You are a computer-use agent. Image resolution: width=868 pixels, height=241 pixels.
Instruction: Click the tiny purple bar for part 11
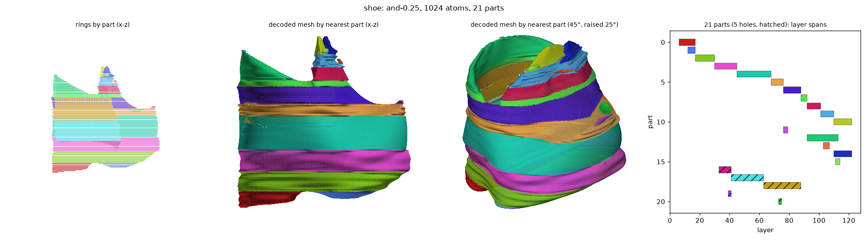tap(786, 130)
